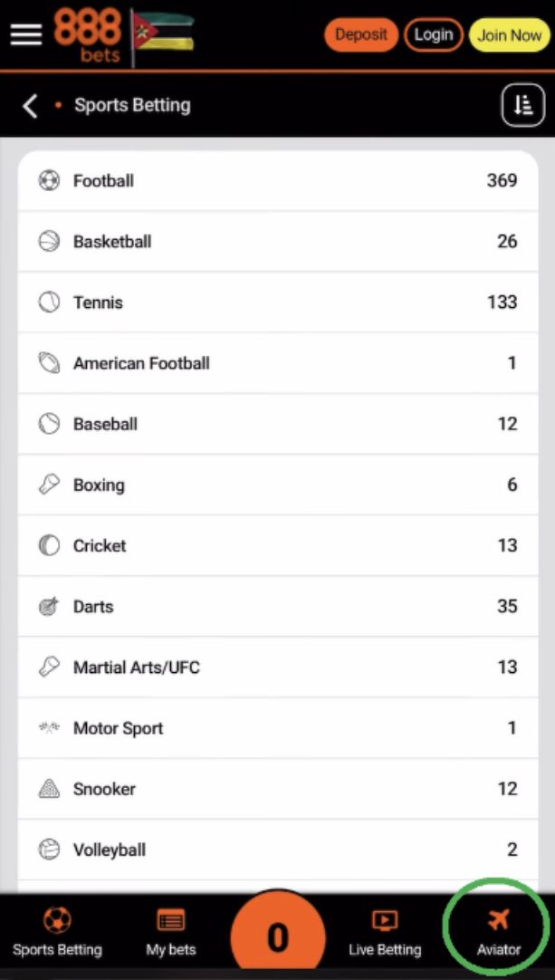Expand the Tennis category
The width and height of the screenshot is (555, 980).
tap(278, 303)
